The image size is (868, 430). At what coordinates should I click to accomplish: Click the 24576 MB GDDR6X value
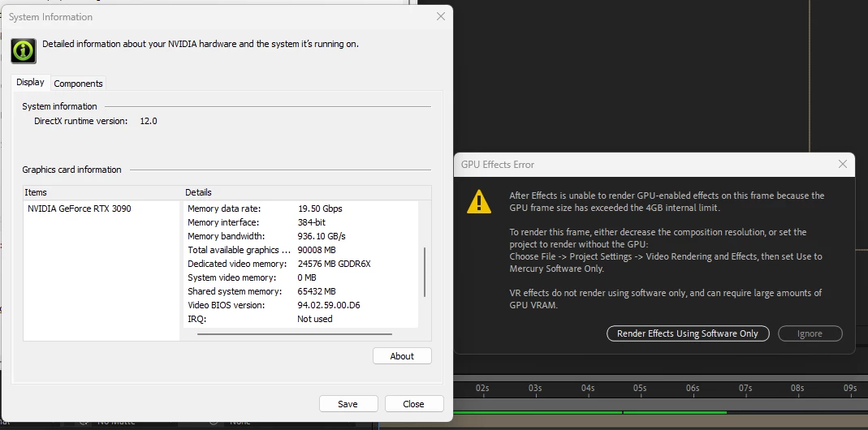coord(334,264)
